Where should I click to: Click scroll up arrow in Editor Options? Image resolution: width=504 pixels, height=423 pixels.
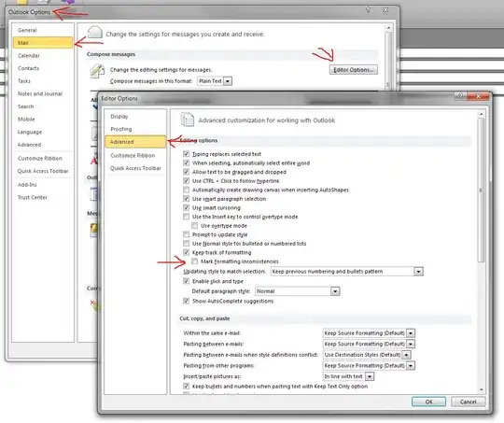[x=482, y=114]
